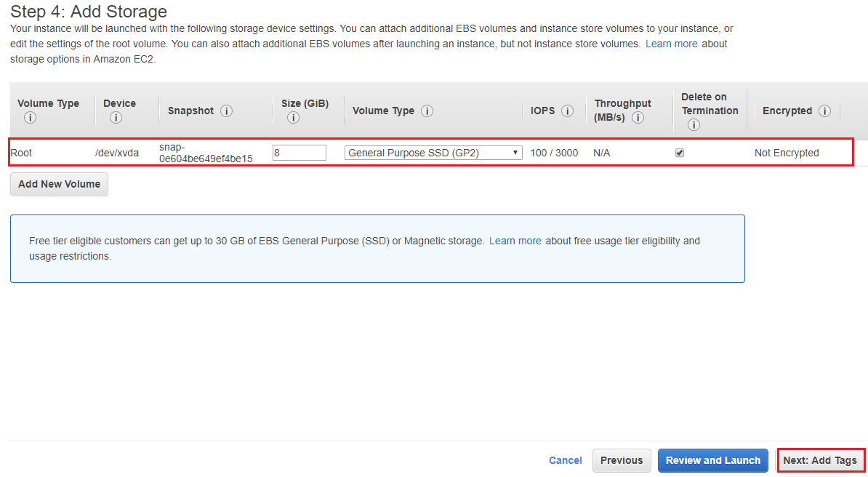Click Next: Add Tags button
This screenshot has height=477, width=868.
coord(820,460)
